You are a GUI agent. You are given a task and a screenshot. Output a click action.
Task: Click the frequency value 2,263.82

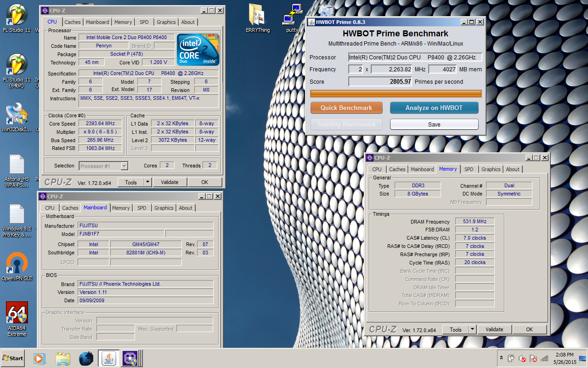click(x=391, y=69)
